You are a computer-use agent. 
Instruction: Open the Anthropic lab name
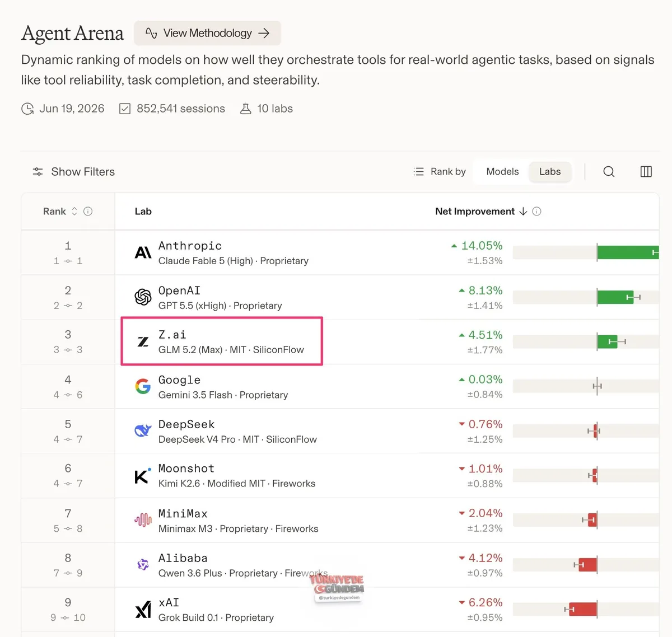190,246
